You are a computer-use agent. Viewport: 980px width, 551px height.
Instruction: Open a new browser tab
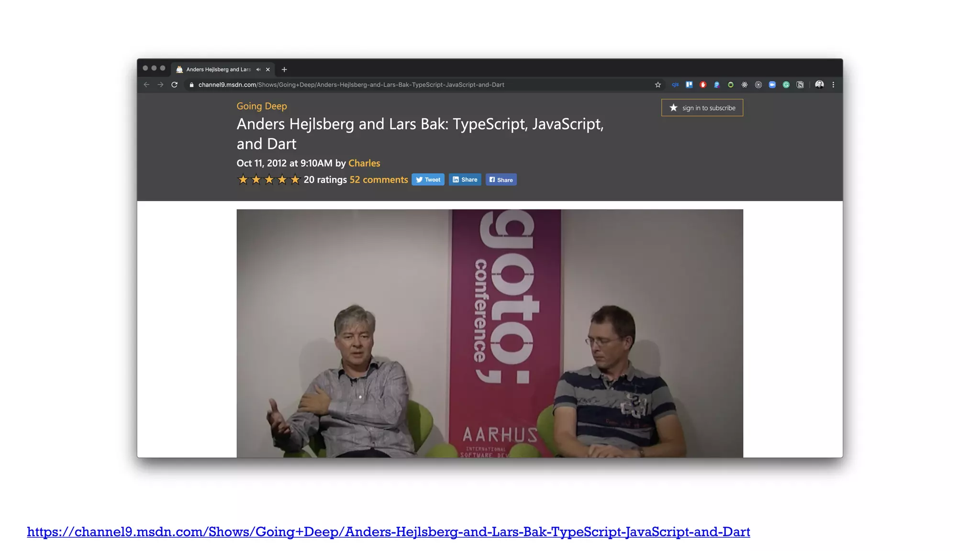pyautogui.click(x=284, y=69)
